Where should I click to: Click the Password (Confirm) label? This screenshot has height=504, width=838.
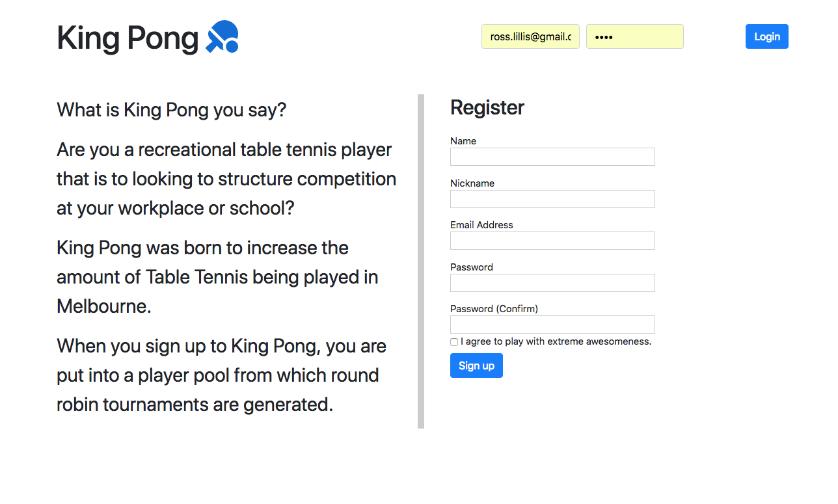(494, 309)
